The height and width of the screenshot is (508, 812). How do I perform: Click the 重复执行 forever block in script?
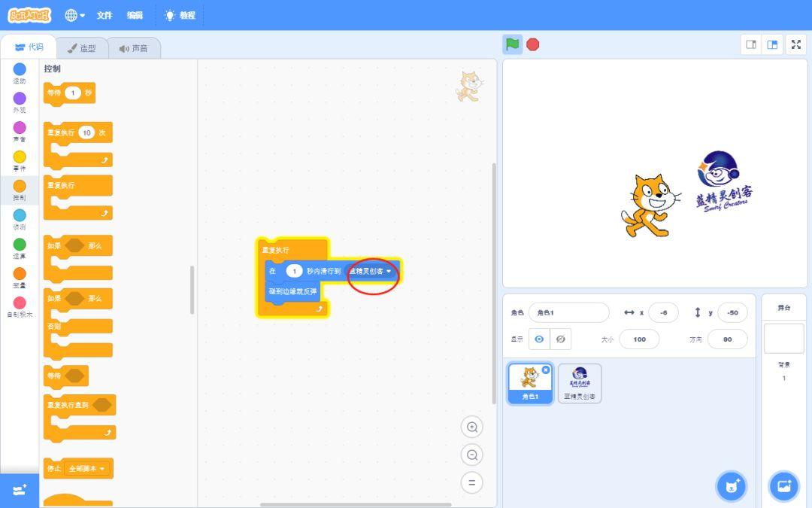(x=276, y=250)
